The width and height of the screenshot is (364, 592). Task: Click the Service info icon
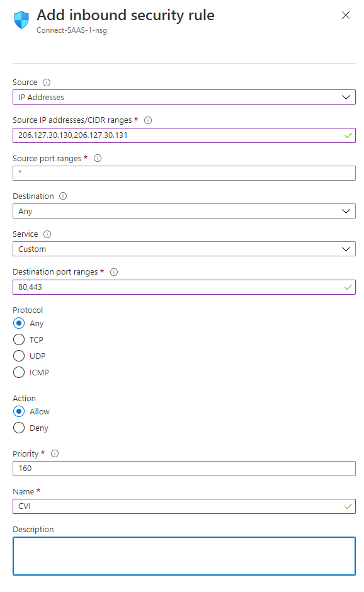tap(47, 234)
